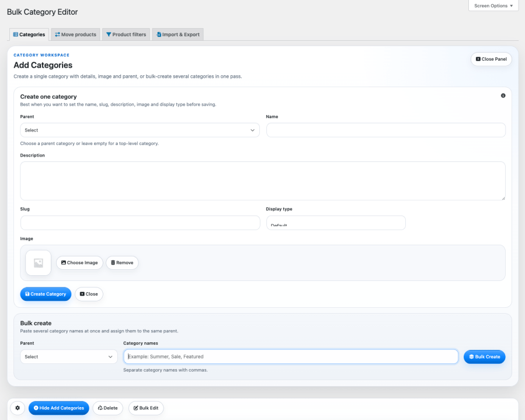Viewport: 525px width, 420px height.
Task: Open the Parent dropdown in Bulk create
Action: [69, 357]
